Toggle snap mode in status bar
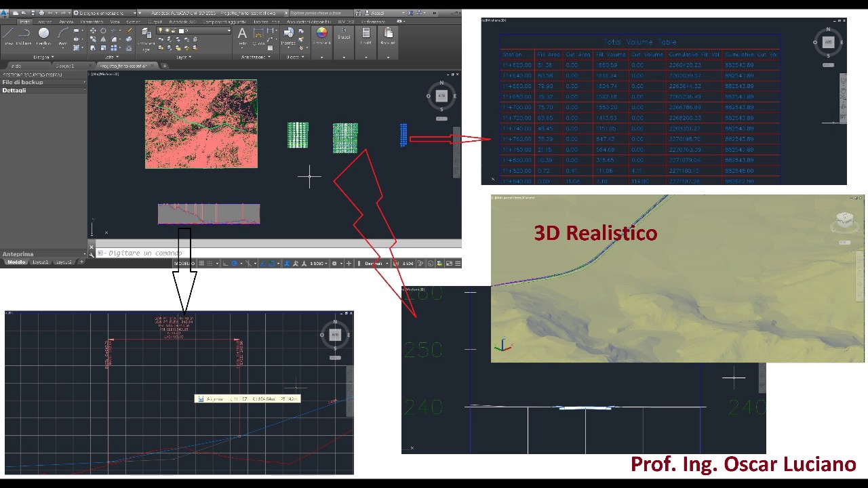The width and height of the screenshot is (868, 488). [210, 264]
